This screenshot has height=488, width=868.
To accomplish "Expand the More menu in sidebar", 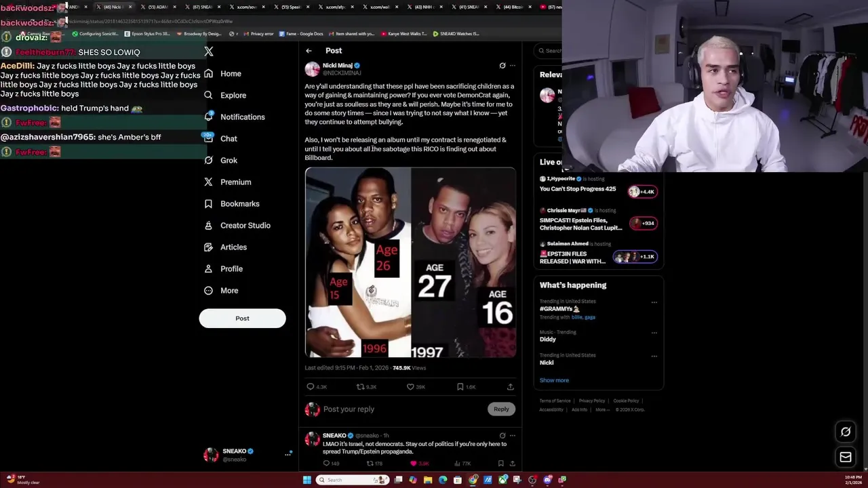I will point(221,290).
